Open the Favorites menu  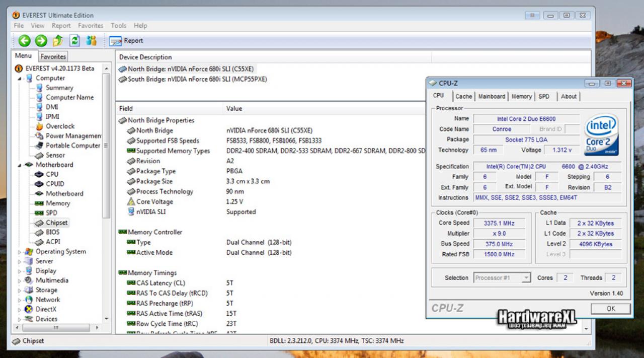(91, 26)
